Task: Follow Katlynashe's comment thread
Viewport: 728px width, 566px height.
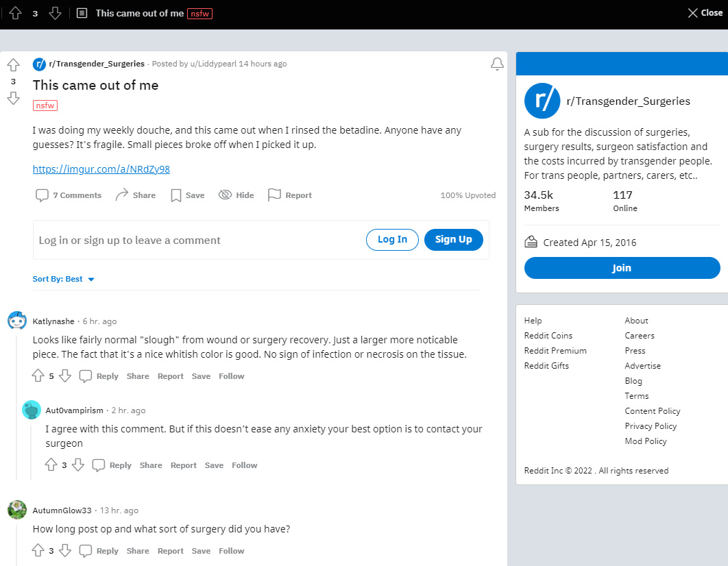Action: pyautogui.click(x=231, y=376)
